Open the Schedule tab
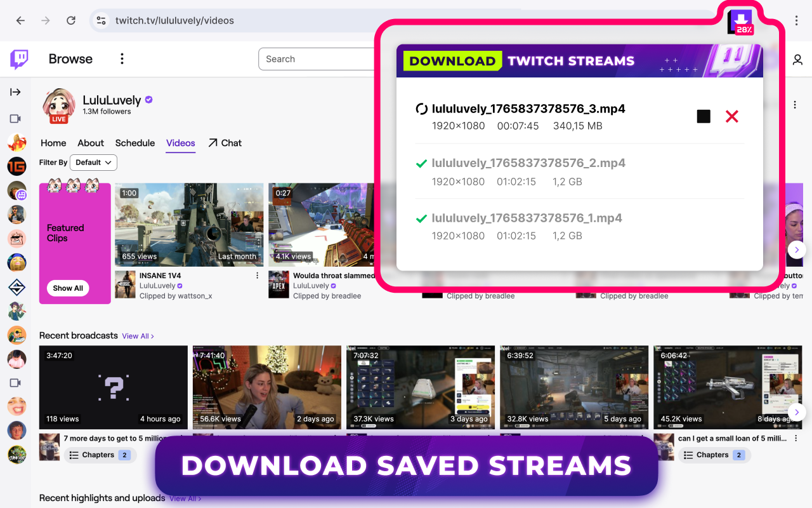The width and height of the screenshot is (812, 508). [x=135, y=143]
